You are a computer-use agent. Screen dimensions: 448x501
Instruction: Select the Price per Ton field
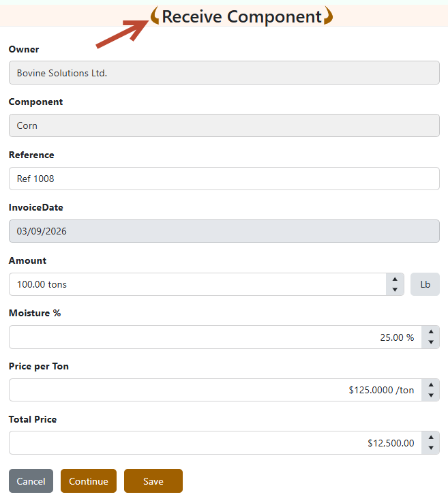215,390
